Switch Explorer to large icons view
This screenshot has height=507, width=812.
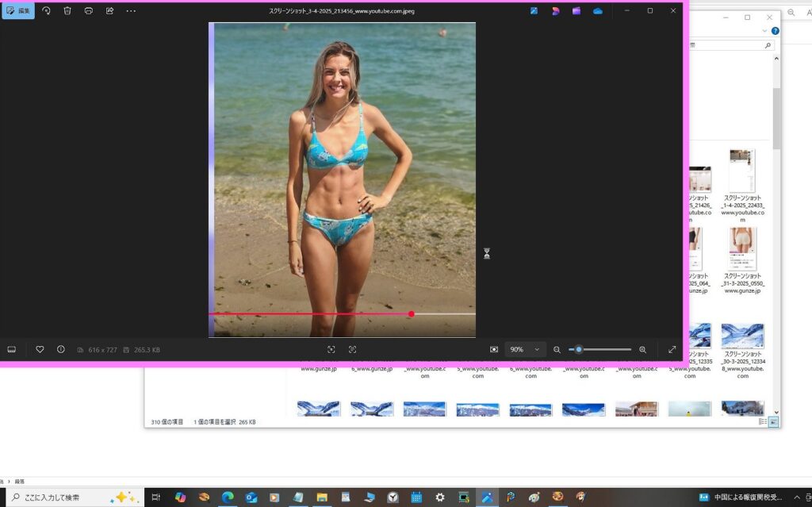pos(773,421)
